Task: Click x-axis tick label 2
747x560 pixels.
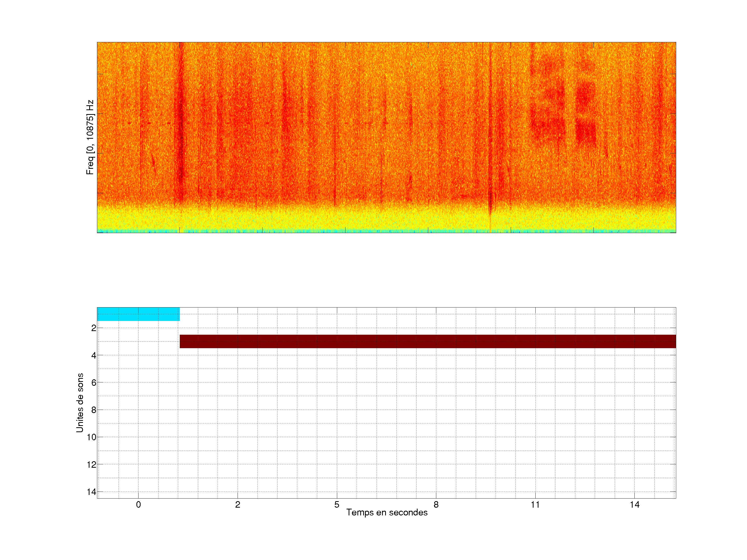Action: [x=237, y=505]
